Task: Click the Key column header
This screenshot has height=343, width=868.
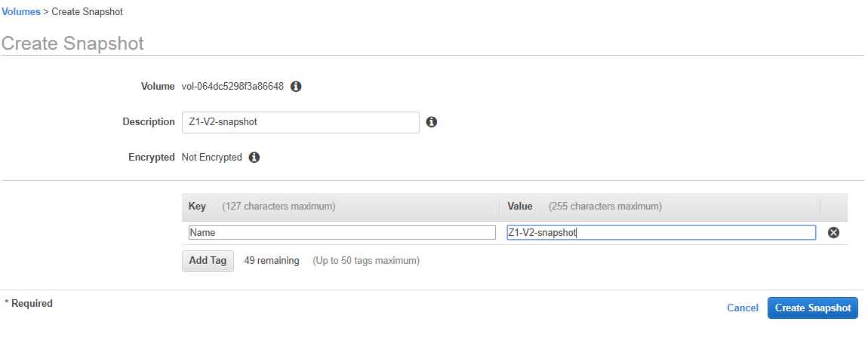Action: (x=197, y=207)
